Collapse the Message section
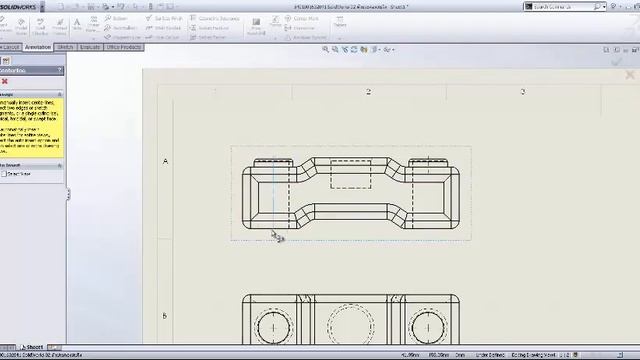The width and height of the screenshot is (640, 360). [x=60, y=94]
